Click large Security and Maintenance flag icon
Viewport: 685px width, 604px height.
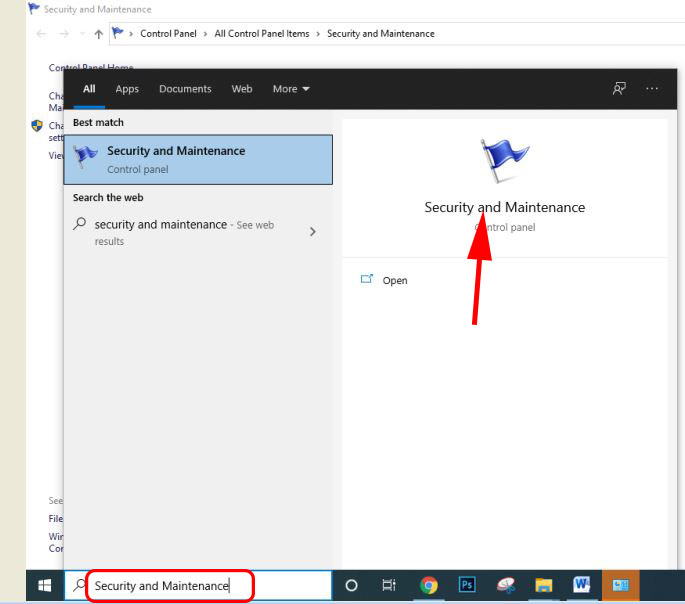click(505, 159)
